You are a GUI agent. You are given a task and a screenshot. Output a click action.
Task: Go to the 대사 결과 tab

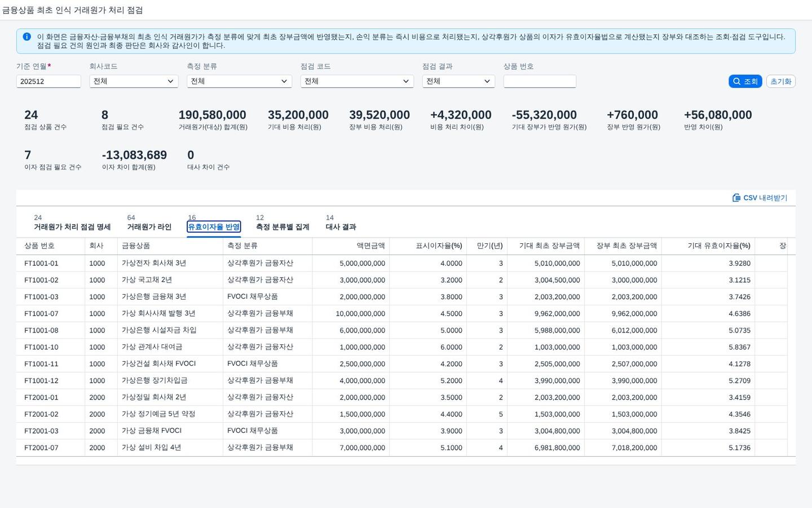click(341, 227)
